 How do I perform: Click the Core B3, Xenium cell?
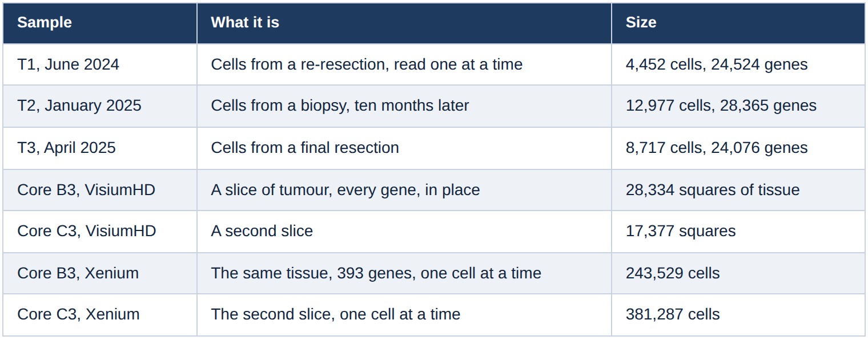[x=100, y=273]
